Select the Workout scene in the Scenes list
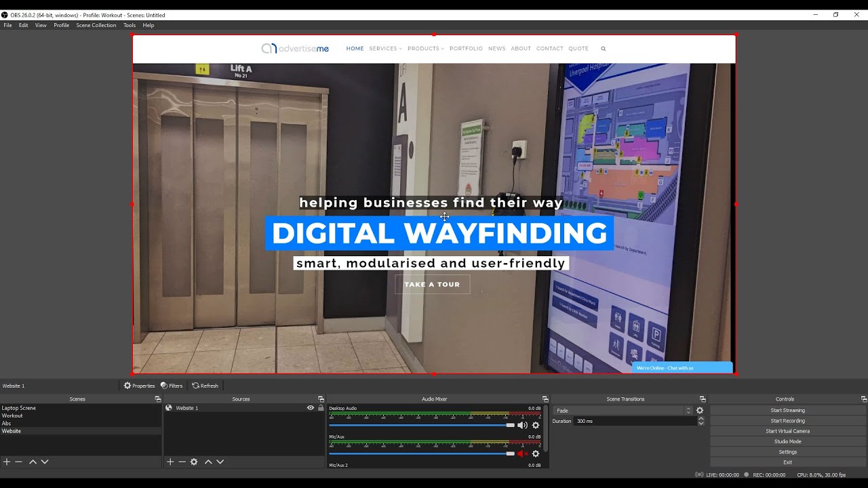 tap(12, 415)
